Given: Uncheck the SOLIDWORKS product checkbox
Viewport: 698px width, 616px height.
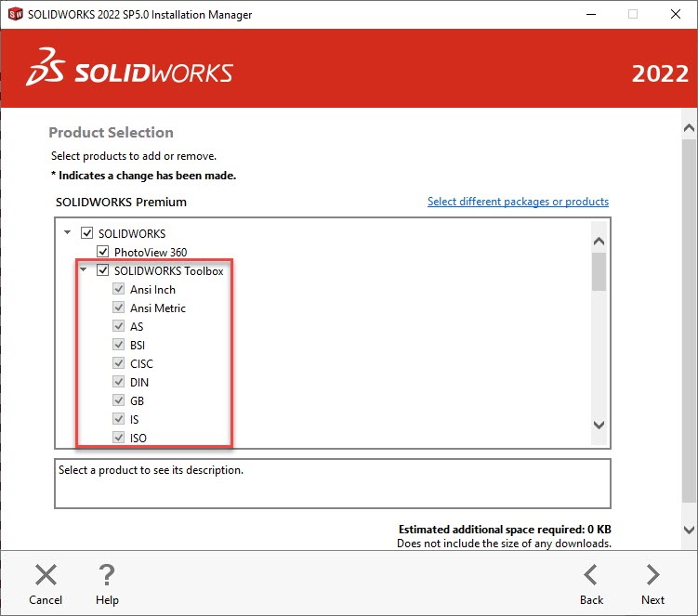Looking at the screenshot, I should pos(86,233).
